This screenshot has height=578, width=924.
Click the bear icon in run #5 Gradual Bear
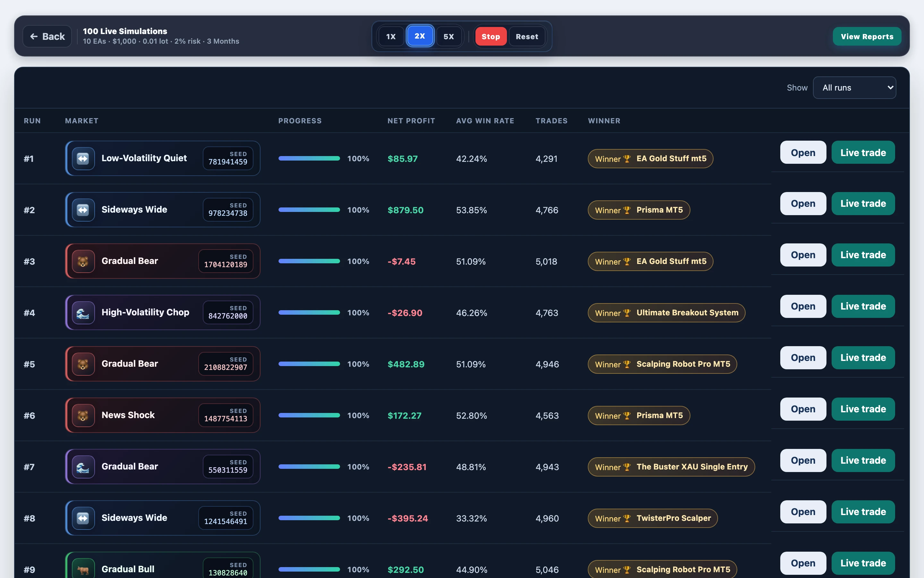pyautogui.click(x=83, y=364)
